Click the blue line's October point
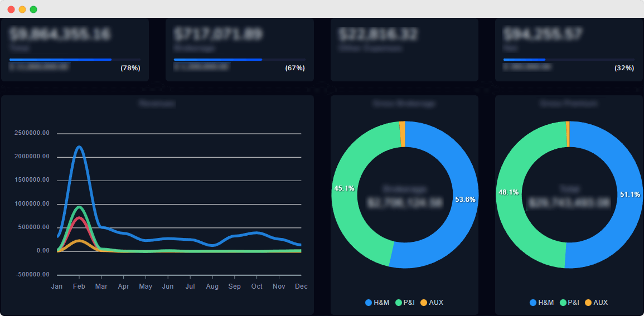The height and width of the screenshot is (316, 644). [x=256, y=232]
